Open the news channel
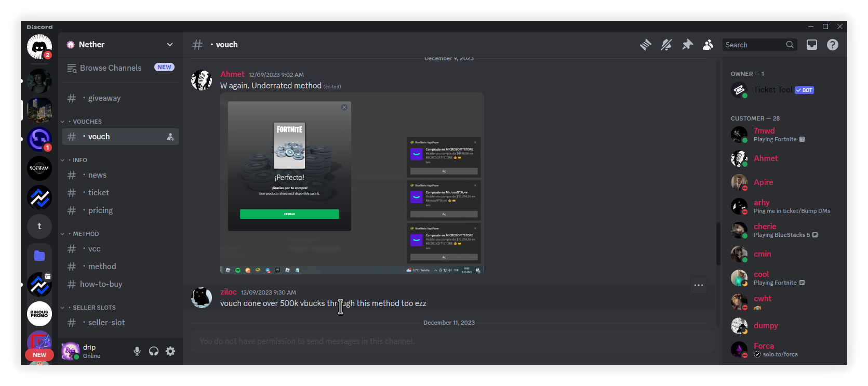The image size is (868, 386). (x=121, y=175)
